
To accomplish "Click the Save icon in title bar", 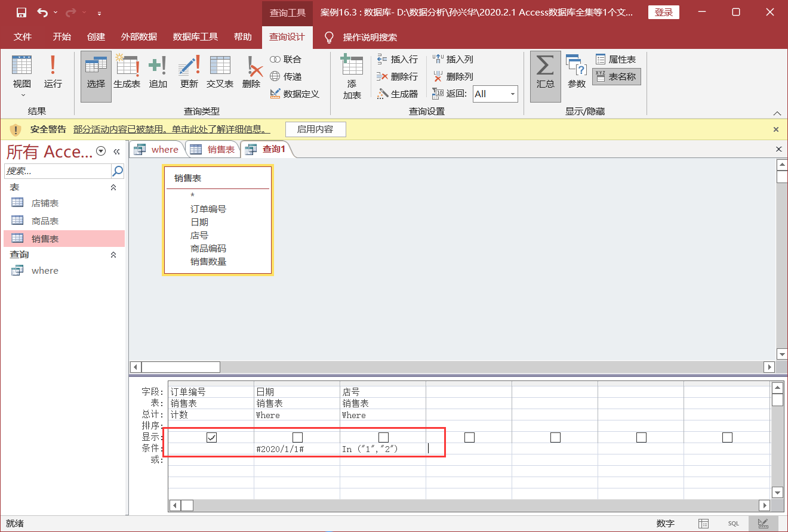I will coord(21,13).
